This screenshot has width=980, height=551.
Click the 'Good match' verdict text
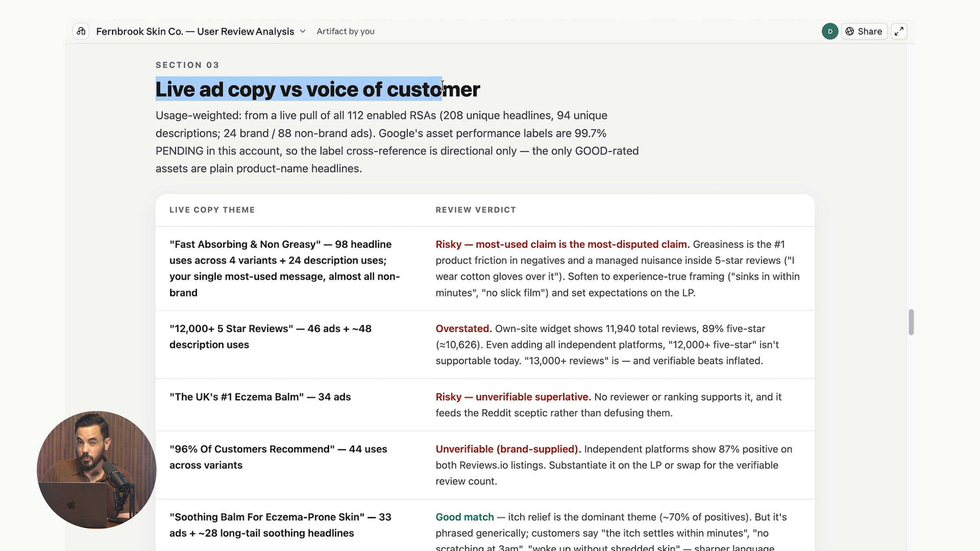point(465,517)
